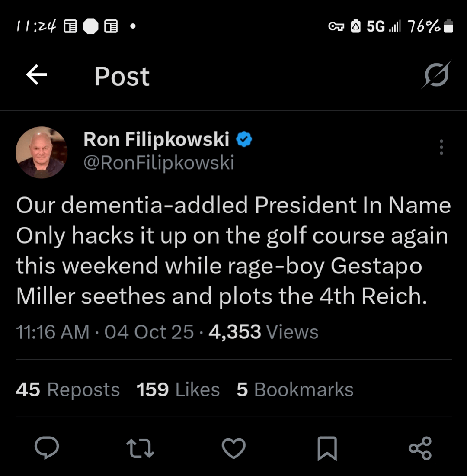Bookmark the post with the bookmark icon
Image resolution: width=467 pixels, height=476 pixels.
[327, 448]
